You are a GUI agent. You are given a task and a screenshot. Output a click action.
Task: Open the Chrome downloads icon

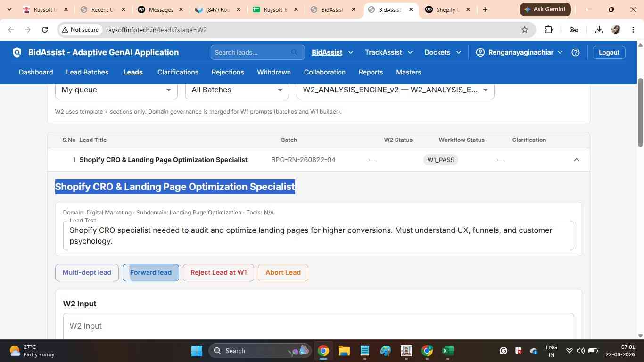pyautogui.click(x=599, y=30)
